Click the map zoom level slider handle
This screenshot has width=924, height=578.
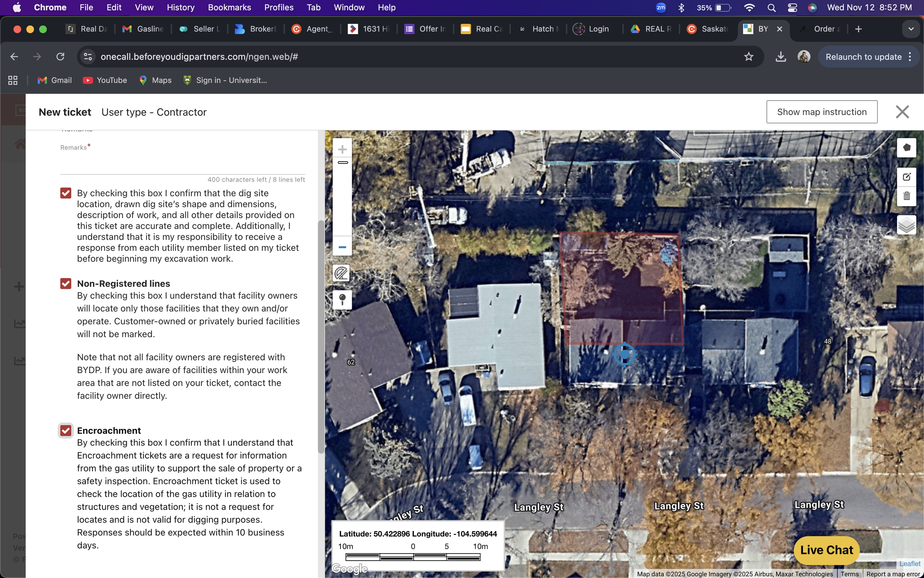343,162
